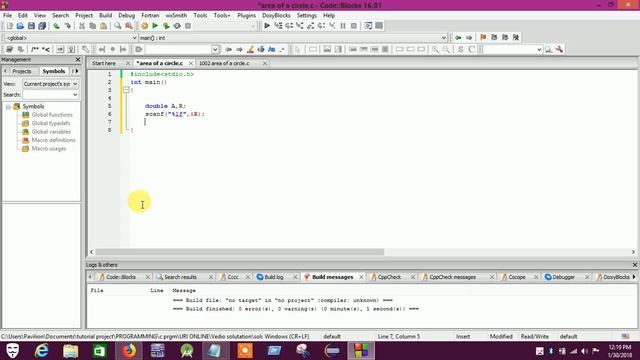The width and height of the screenshot is (640, 360).
Task: Open the Plugins menu
Action: [247, 15]
